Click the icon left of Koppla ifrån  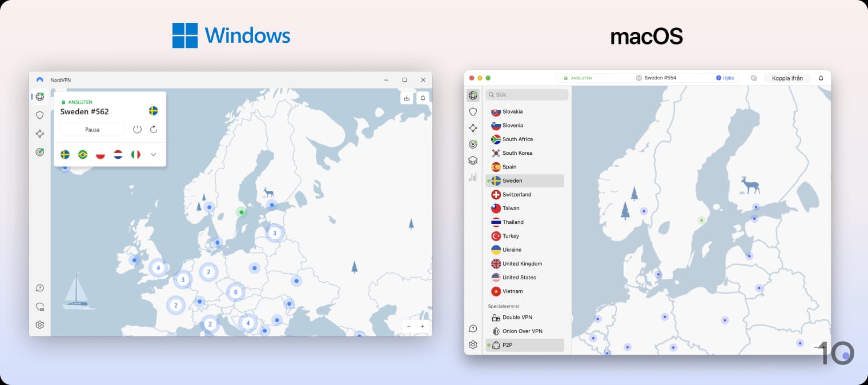754,78
